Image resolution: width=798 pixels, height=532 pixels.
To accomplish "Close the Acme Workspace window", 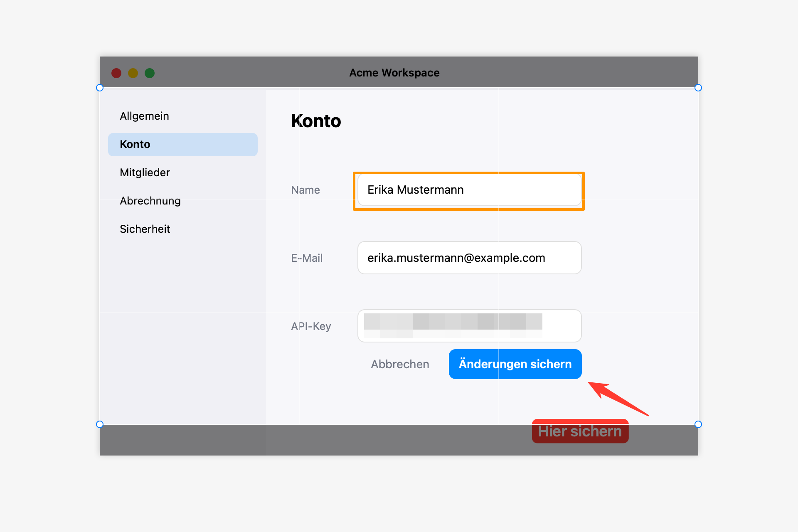I will (x=116, y=73).
